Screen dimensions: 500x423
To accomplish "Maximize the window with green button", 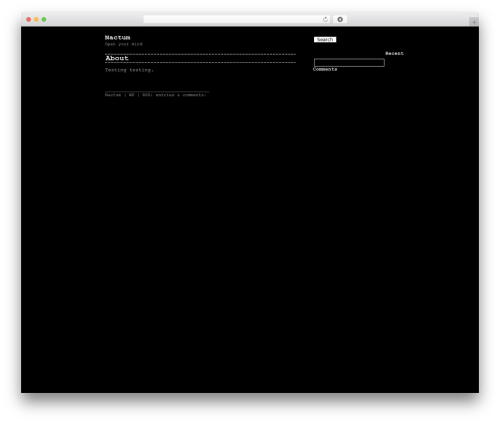I will (x=44, y=19).
